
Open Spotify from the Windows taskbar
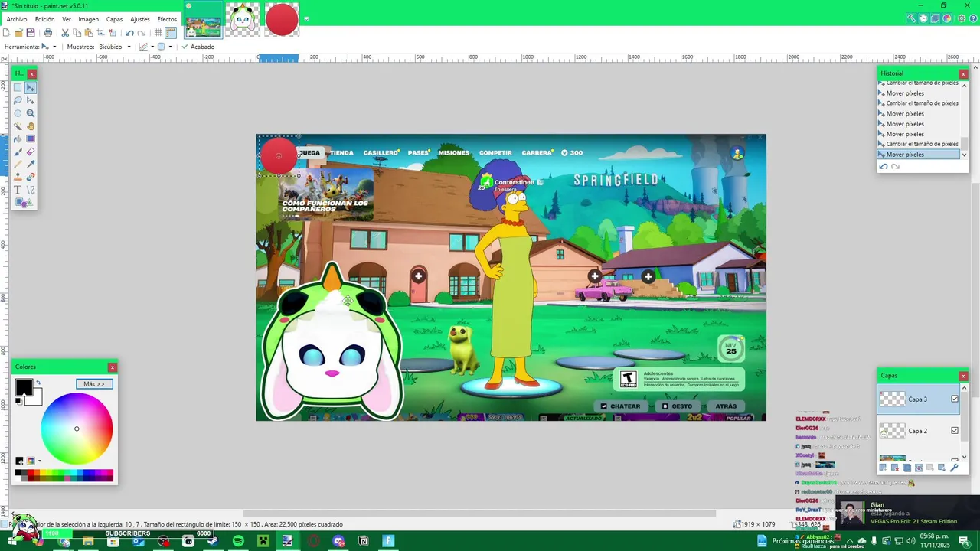coord(238,541)
